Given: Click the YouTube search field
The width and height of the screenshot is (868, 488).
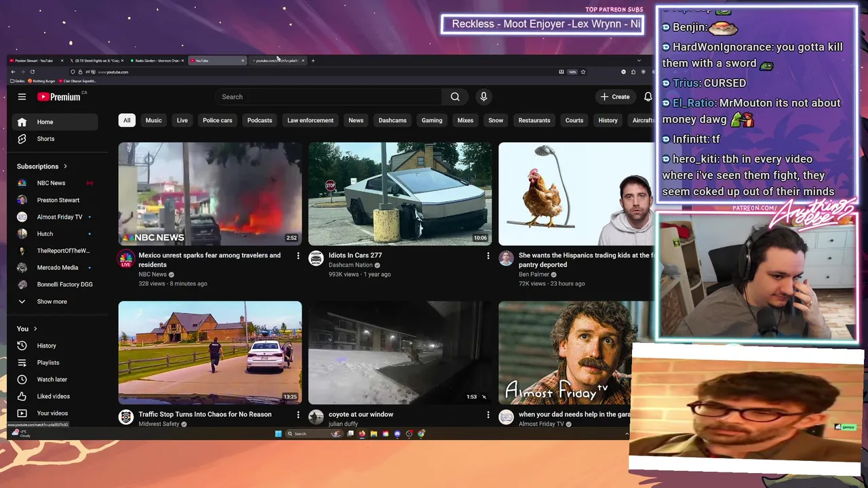Looking at the screenshot, I should pos(329,97).
